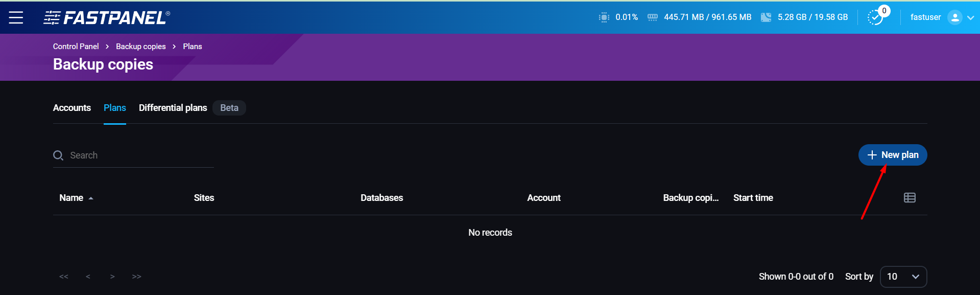Switch to the Differential plans tab

[173, 108]
